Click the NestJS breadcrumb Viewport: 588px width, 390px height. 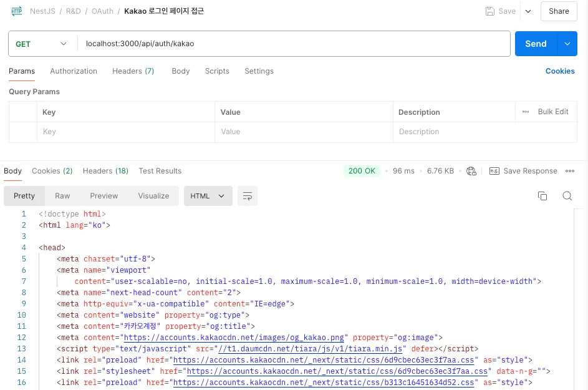(x=42, y=11)
